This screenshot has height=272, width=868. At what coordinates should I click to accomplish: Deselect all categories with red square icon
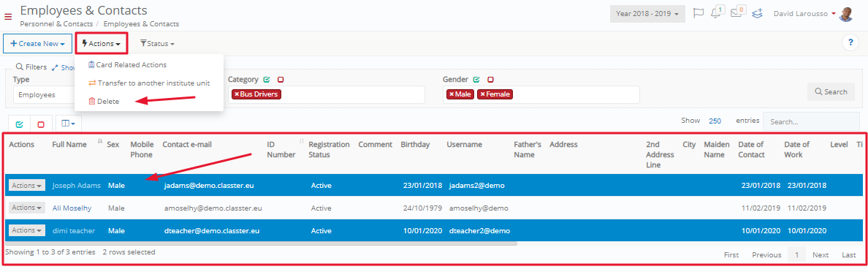pos(281,80)
